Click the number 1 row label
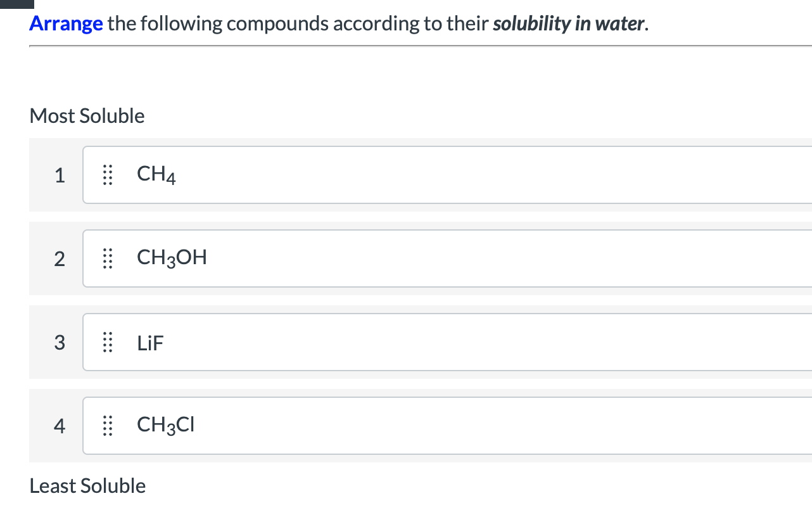812x522 pixels. click(60, 175)
